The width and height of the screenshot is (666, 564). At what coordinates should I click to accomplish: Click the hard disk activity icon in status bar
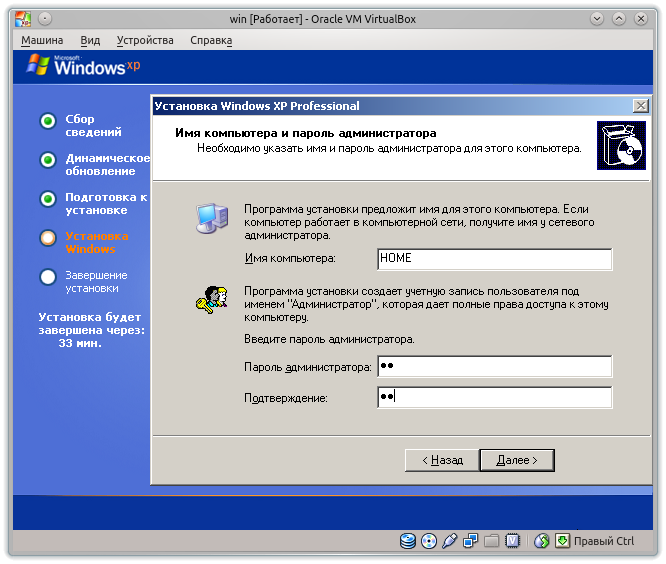tap(408, 541)
